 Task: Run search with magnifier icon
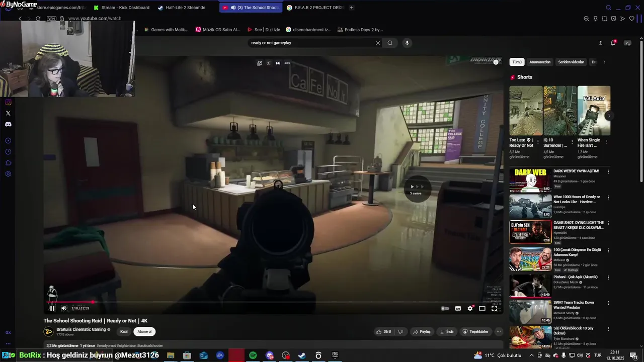click(390, 43)
